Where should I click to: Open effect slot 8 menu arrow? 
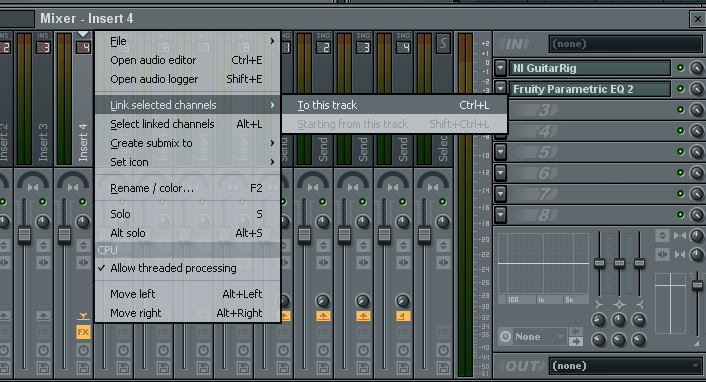(x=500, y=214)
